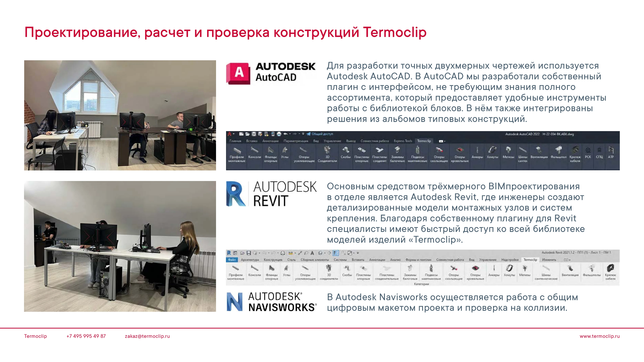The image size is (644, 362).
Task: Open the www.termoclip.ru website link
Action: coord(600,336)
